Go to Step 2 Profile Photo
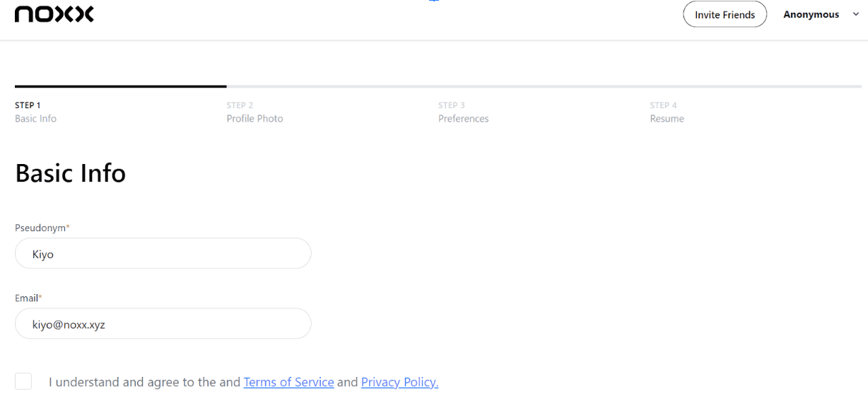The image size is (868, 396). coord(254,112)
